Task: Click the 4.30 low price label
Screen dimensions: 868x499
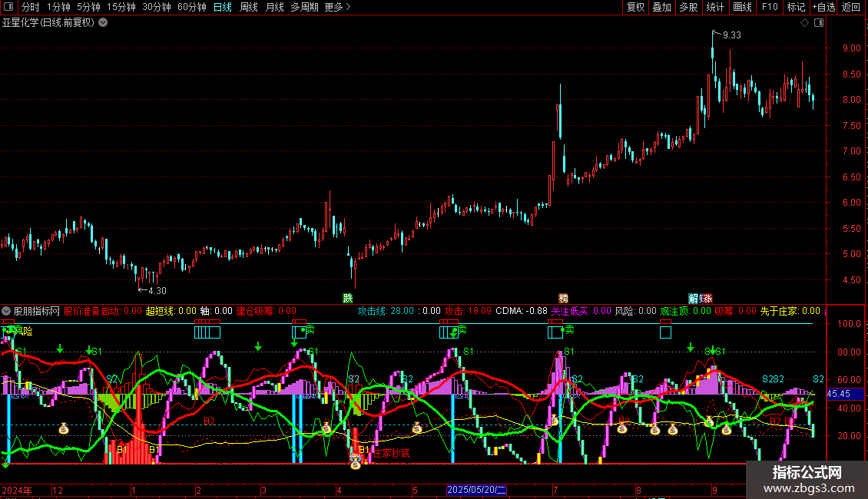Action: pyautogui.click(x=157, y=290)
